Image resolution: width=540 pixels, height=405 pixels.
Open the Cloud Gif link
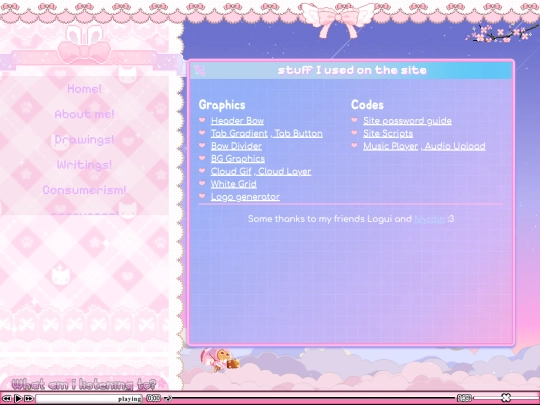pyautogui.click(x=231, y=172)
